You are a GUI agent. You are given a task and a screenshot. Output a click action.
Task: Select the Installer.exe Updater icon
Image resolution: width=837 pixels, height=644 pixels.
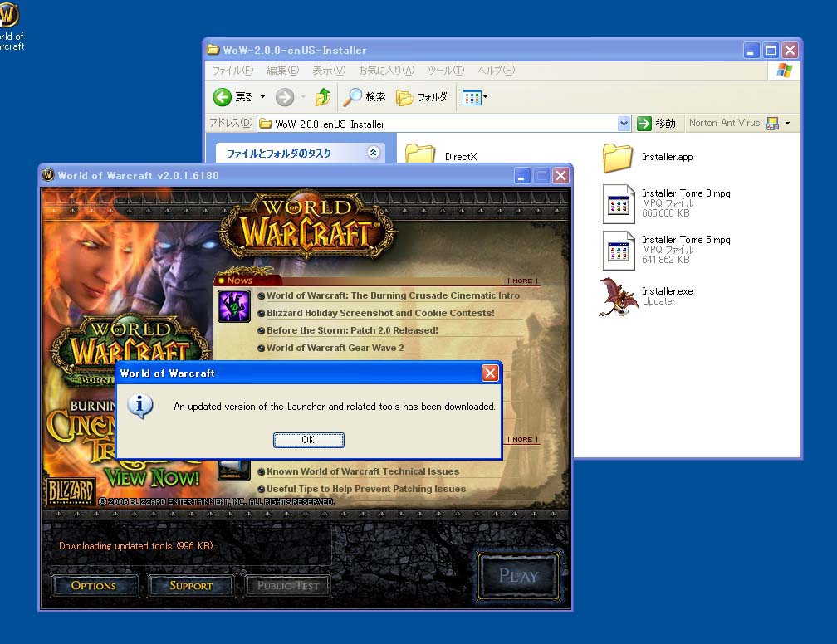tap(618, 296)
